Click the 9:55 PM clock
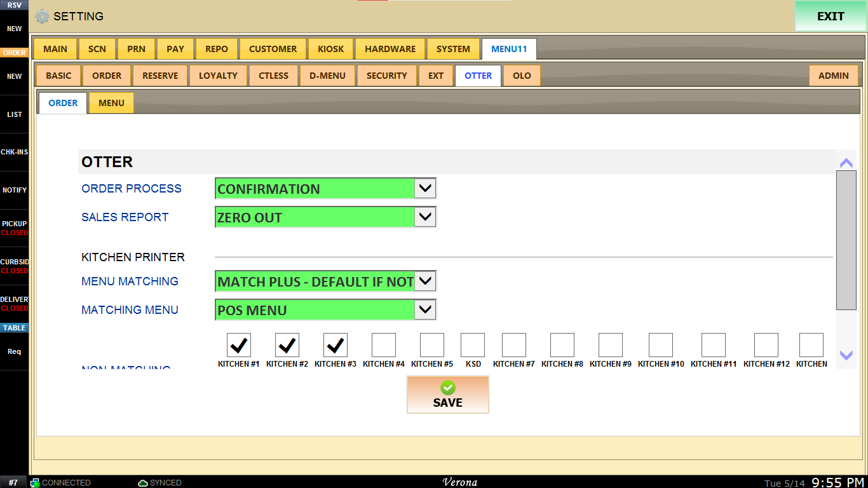The image size is (868, 488). pos(838,483)
